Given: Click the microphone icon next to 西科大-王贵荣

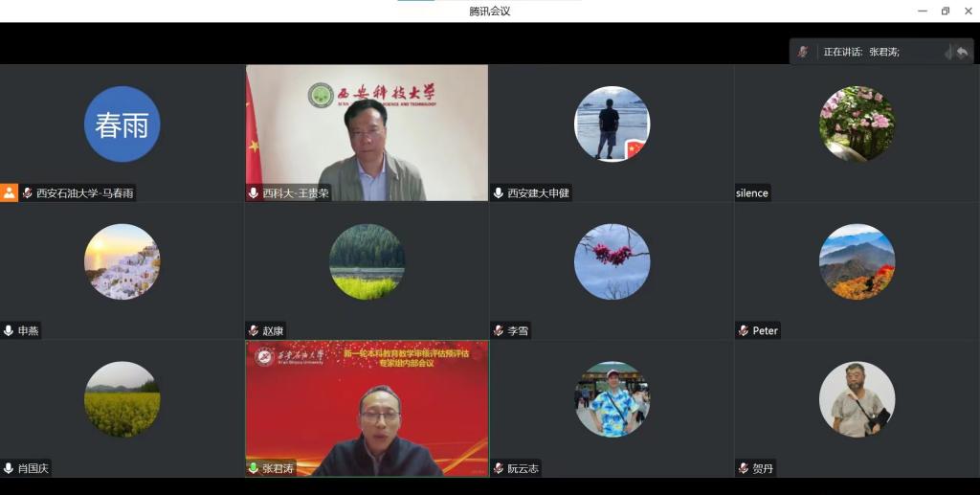Looking at the screenshot, I should 254,192.
